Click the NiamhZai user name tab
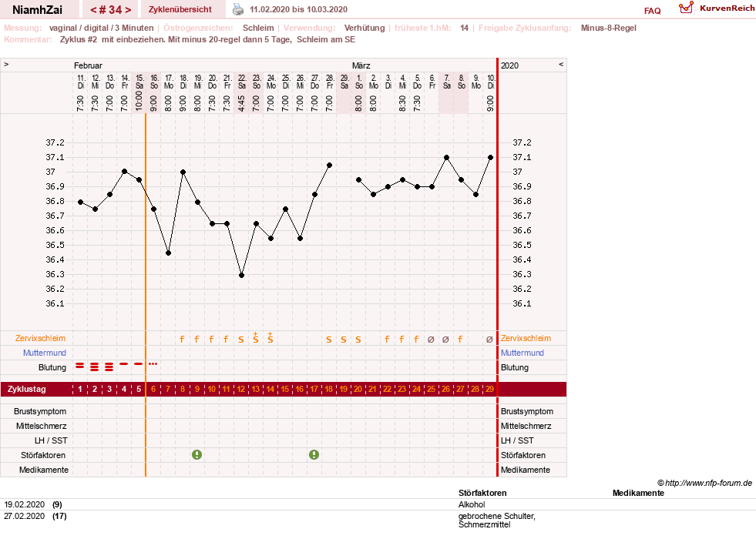 click(x=37, y=10)
